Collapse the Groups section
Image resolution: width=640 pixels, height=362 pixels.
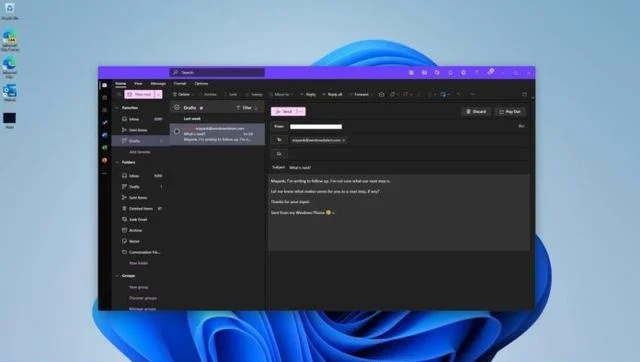point(118,276)
